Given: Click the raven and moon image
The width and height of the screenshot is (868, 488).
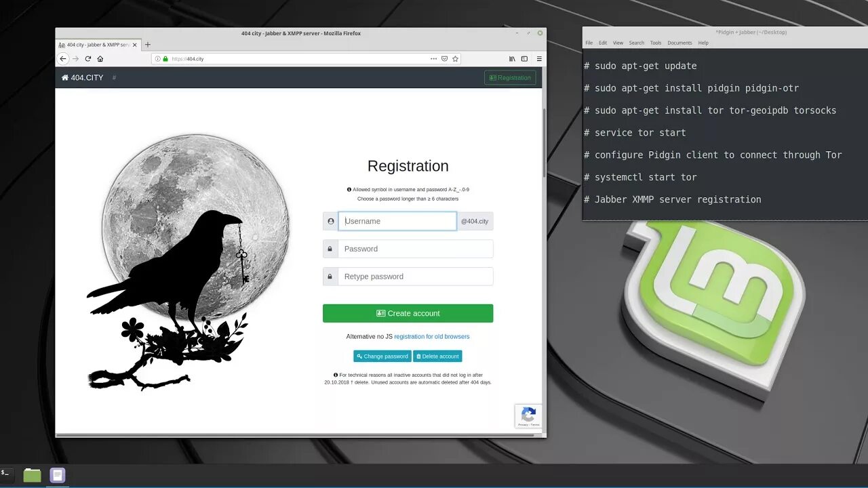Looking at the screenshot, I should 188,262.
